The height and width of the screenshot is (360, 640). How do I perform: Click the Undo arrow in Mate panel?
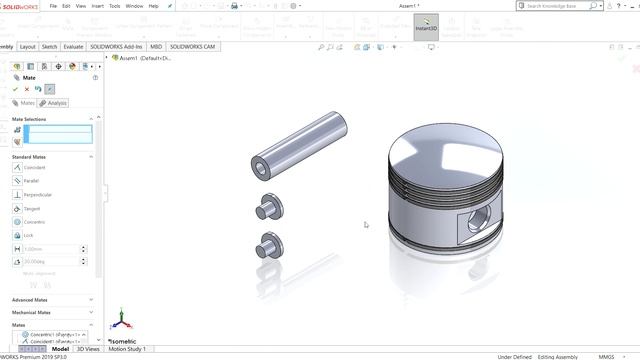38,89
